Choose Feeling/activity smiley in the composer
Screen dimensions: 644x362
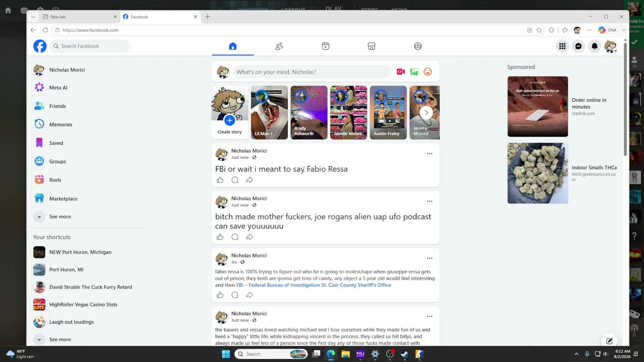pos(428,72)
